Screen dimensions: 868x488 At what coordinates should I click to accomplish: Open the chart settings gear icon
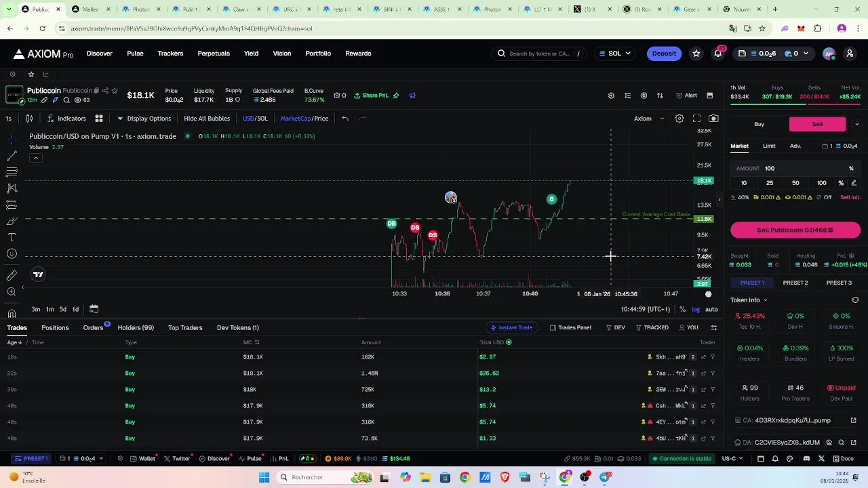pyautogui.click(x=679, y=119)
